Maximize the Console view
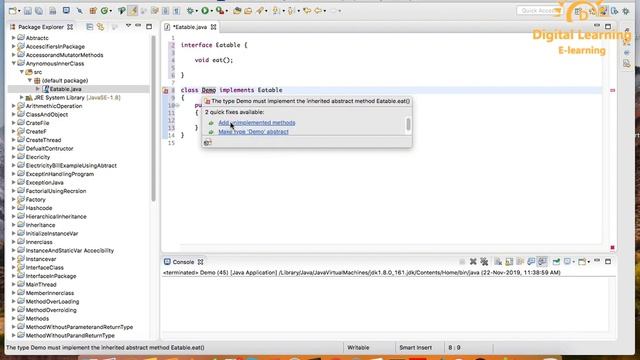This screenshot has height=360, width=640. click(x=608, y=261)
